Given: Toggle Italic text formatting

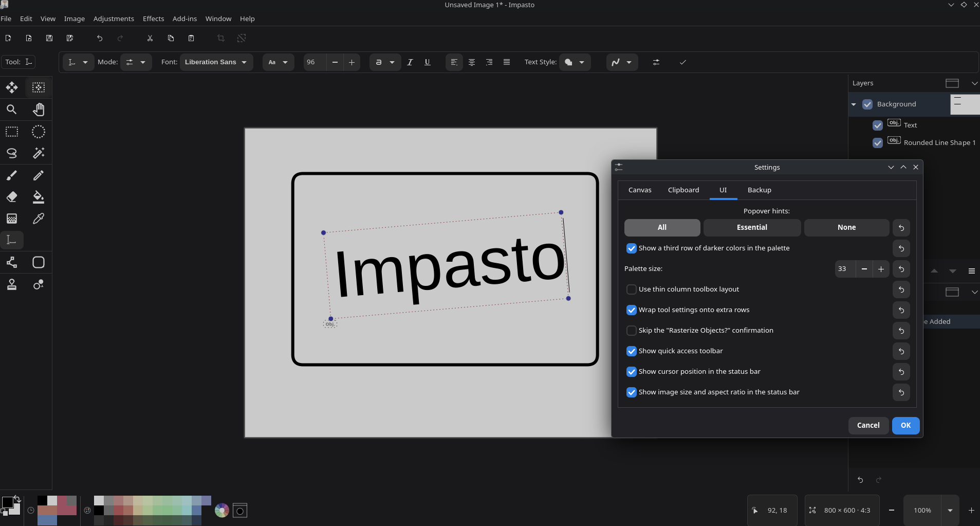Looking at the screenshot, I should (x=410, y=62).
